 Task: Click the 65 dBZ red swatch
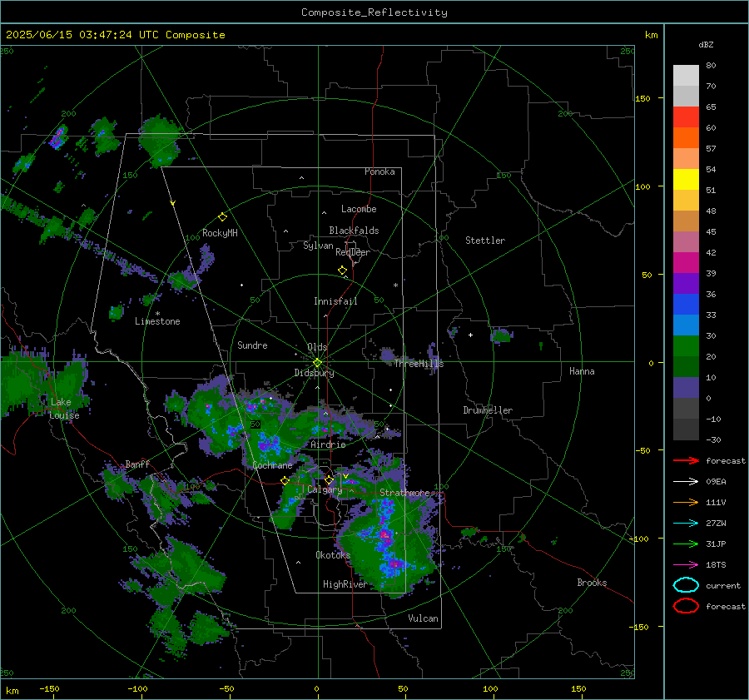tap(686, 117)
